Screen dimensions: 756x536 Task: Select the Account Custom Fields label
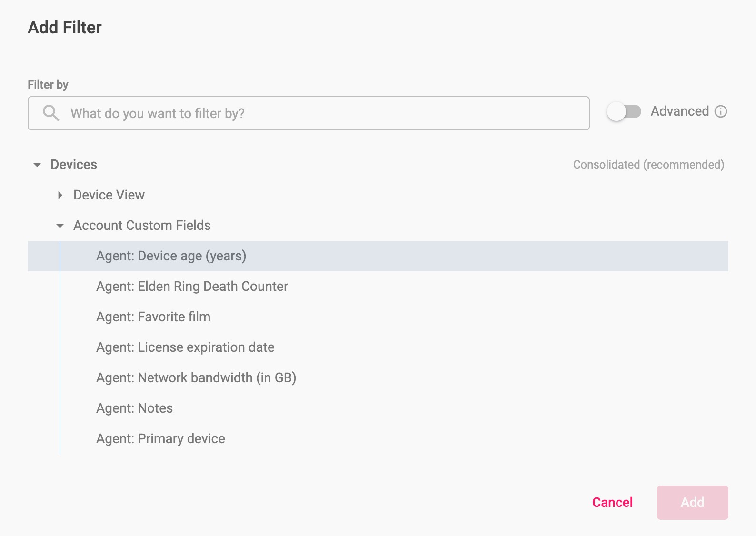(x=142, y=226)
